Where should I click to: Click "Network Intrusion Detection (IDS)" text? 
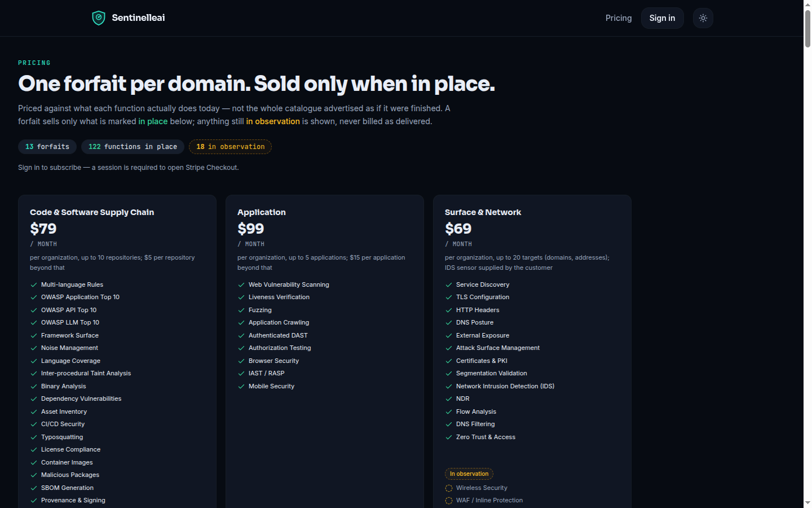click(x=505, y=386)
